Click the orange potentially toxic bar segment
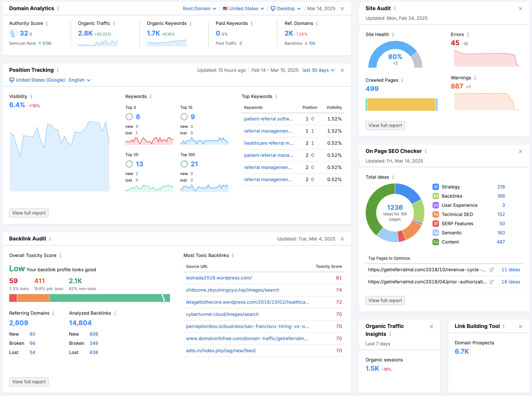The image size is (532, 396). pos(33,298)
